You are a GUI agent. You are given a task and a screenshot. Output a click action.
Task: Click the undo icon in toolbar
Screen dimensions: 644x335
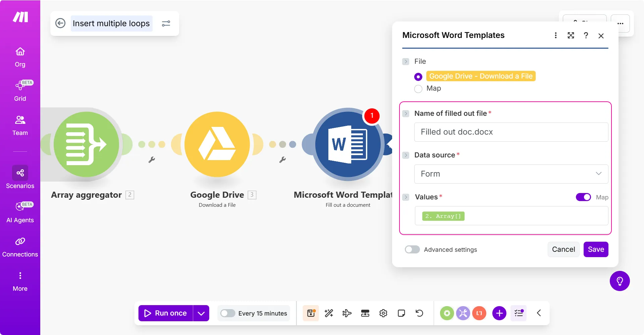[x=420, y=313]
